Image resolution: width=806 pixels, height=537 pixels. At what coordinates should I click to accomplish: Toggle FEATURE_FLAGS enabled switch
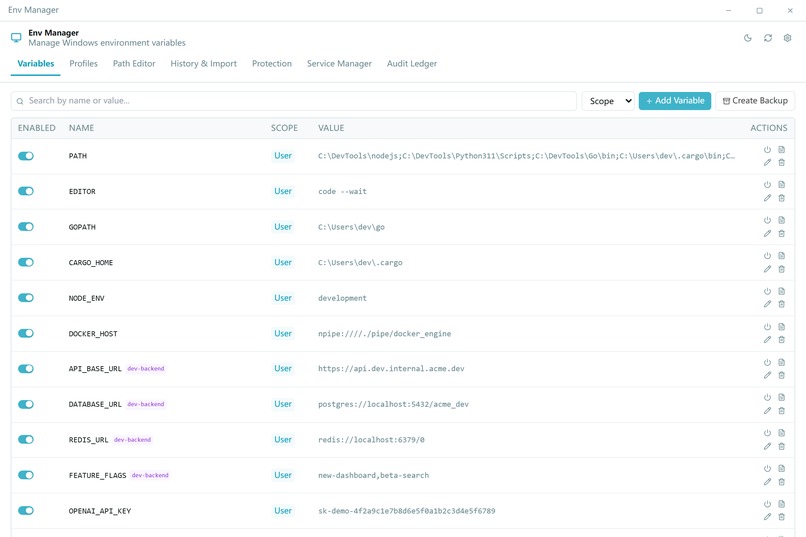(26, 475)
